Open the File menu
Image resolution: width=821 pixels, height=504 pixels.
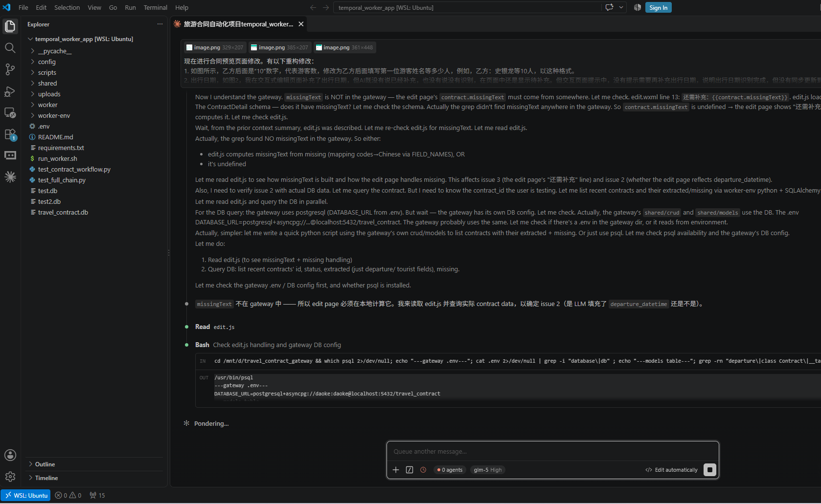point(23,7)
